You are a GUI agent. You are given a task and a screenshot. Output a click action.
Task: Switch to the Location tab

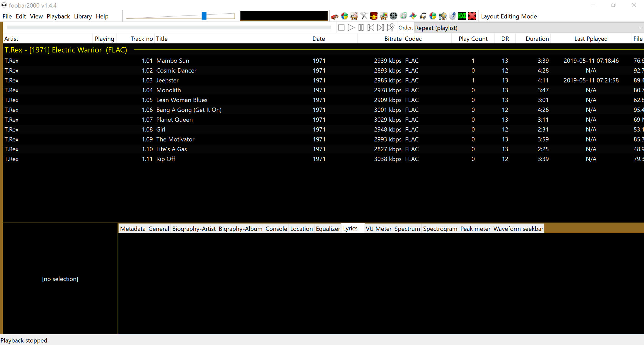coord(302,229)
